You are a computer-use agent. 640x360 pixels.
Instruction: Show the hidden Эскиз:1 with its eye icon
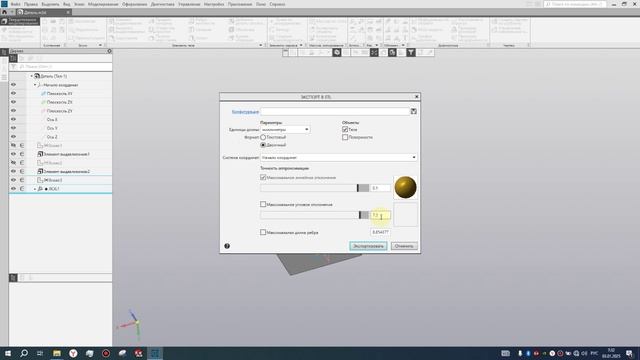pos(13,145)
